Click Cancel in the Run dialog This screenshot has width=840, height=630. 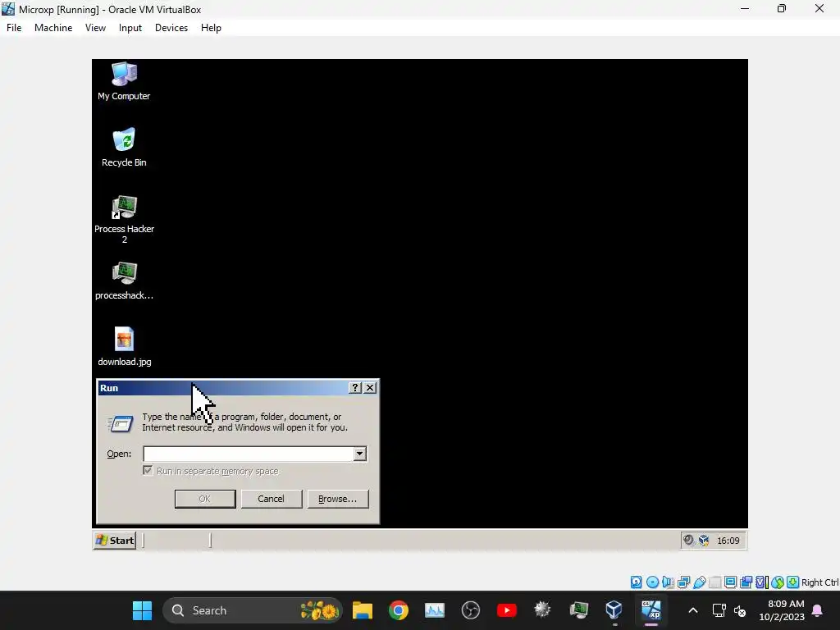coord(271,499)
